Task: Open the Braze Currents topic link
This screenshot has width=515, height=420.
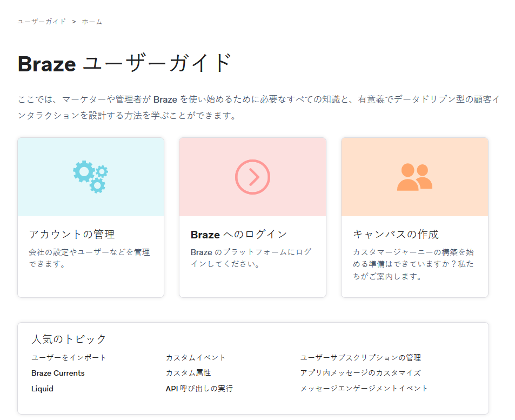Action: tap(58, 373)
